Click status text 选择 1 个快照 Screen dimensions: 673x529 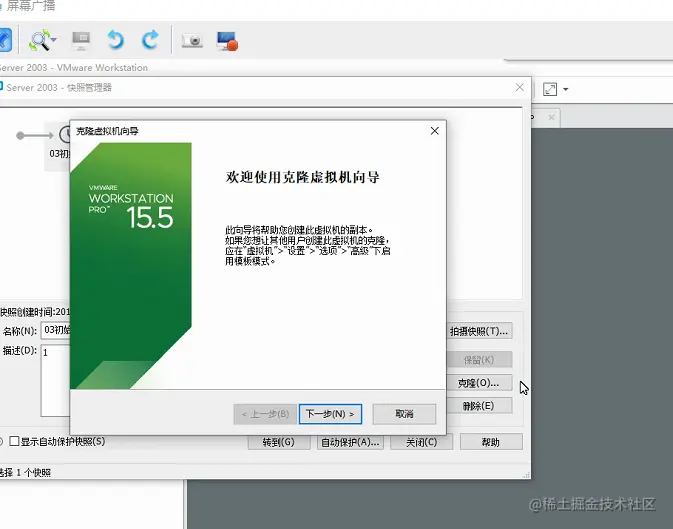pyautogui.click(x=25, y=472)
